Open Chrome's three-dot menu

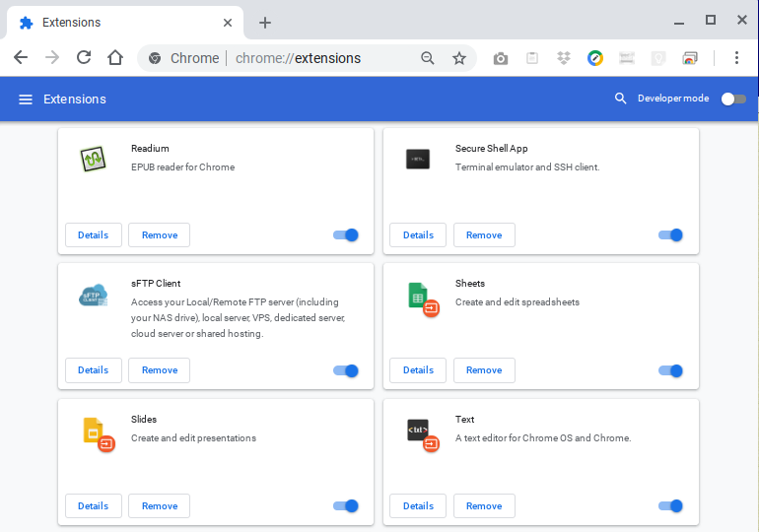point(736,57)
